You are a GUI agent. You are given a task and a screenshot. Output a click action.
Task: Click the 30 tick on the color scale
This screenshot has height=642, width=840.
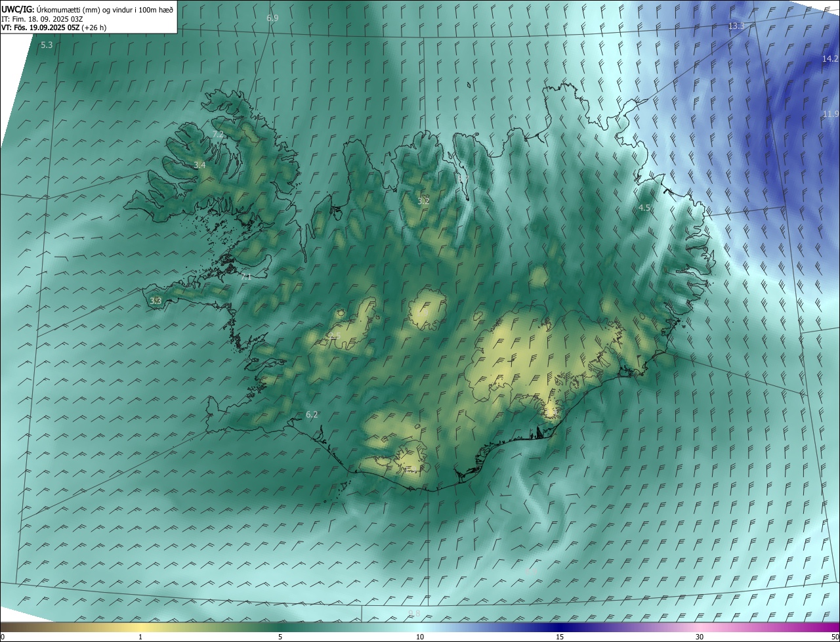pos(700,637)
